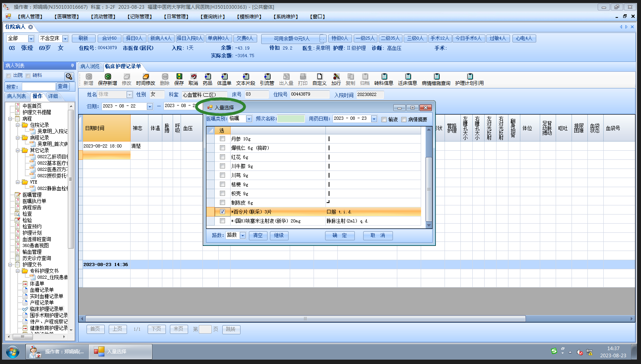The image size is (641, 364).
Task: Click the 清空 button
Action: point(258,236)
